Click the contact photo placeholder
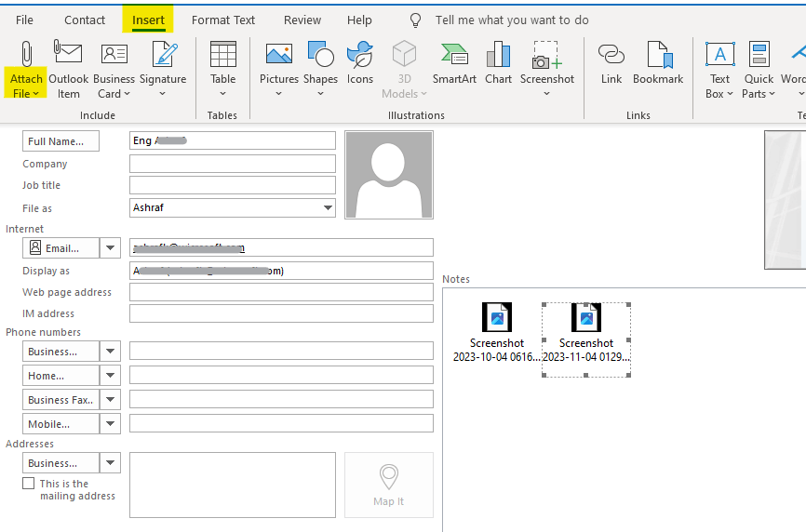 (389, 175)
